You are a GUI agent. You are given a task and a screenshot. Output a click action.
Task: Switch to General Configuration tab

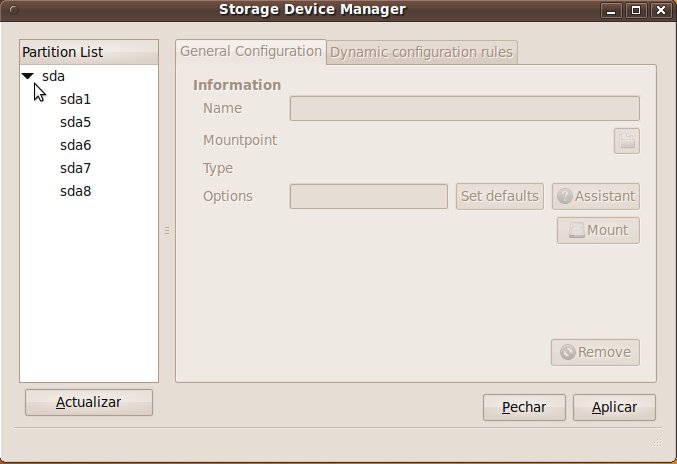tap(251, 51)
